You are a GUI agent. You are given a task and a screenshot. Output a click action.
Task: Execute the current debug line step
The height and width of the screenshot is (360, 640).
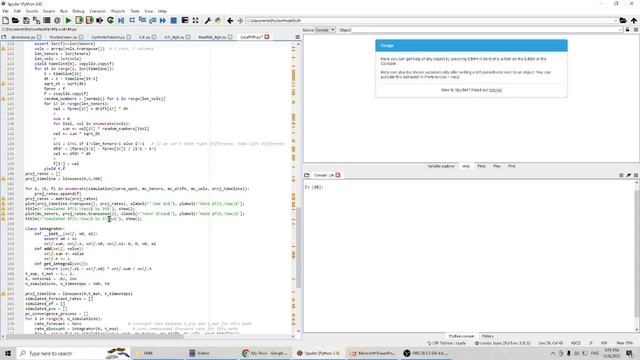coord(132,20)
